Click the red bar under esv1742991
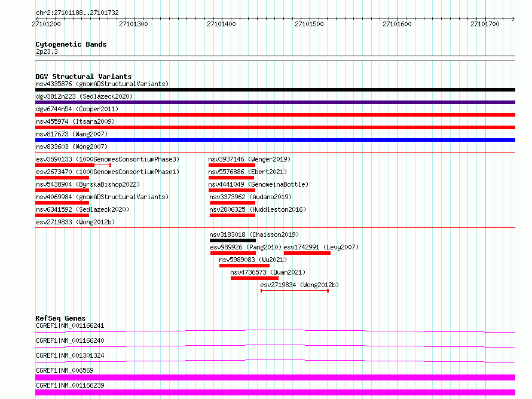This screenshot has height=399, width=532. [x=307, y=253]
